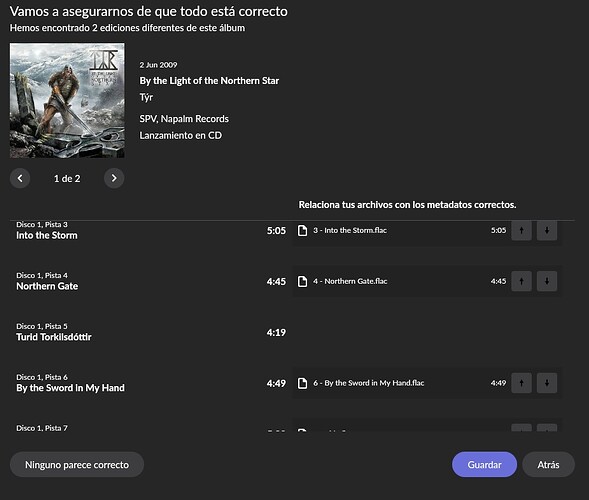The image size is (589, 500).
Task: Click the Atrás button
Action: 548,465
